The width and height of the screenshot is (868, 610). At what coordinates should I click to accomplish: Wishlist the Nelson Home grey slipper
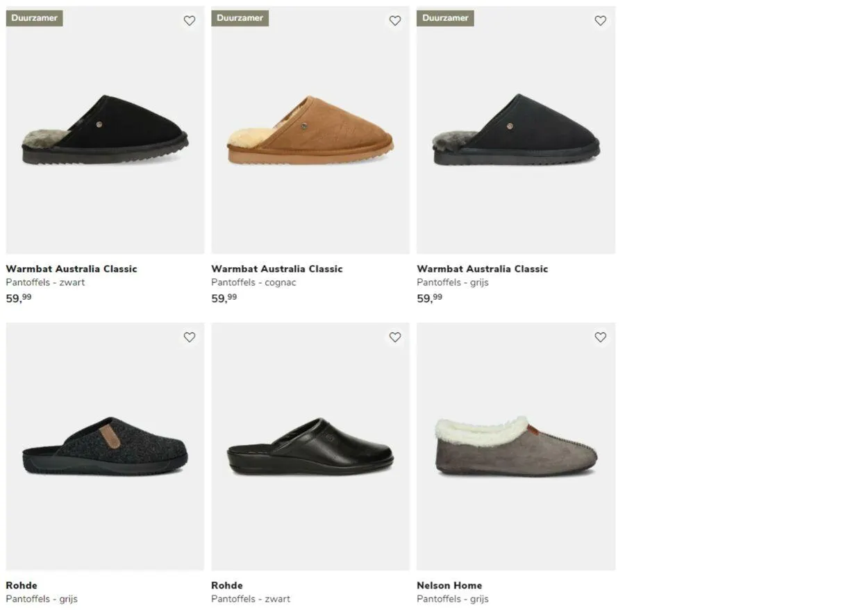[601, 337]
